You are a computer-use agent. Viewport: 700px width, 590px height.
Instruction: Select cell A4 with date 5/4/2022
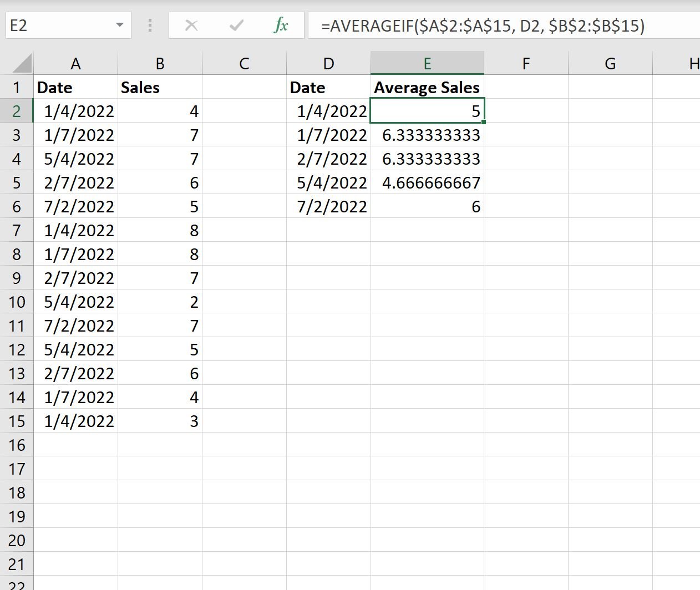pos(75,159)
